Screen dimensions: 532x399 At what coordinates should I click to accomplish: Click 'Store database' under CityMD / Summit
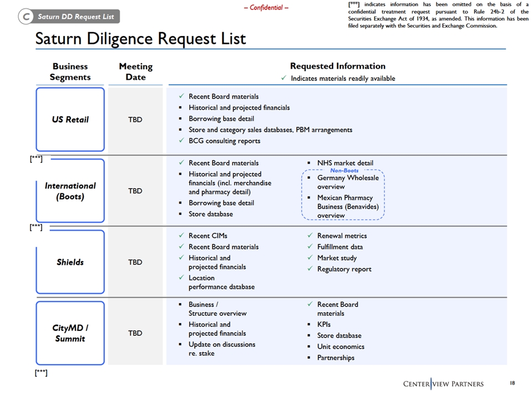tap(339, 336)
